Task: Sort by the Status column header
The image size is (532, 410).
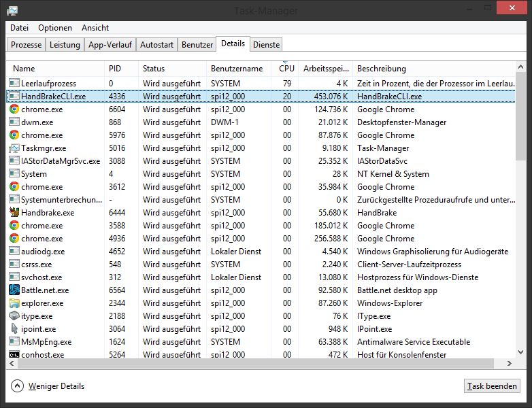Action: coord(172,69)
